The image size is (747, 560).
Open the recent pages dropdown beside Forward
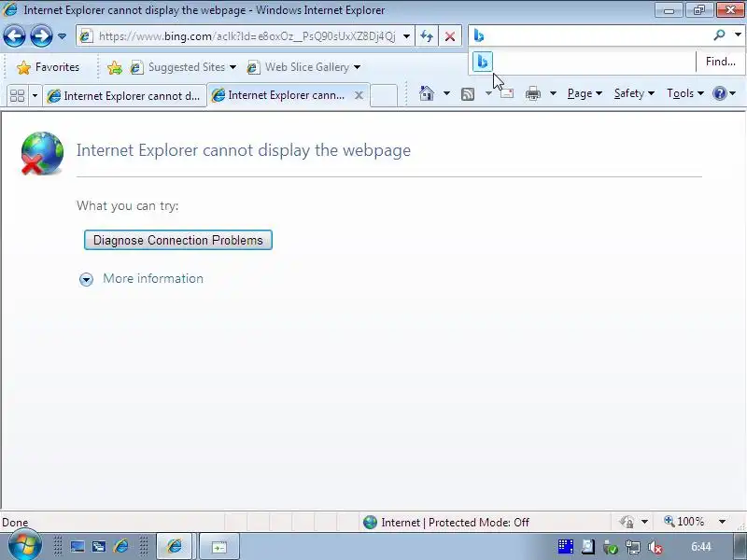[62, 36]
